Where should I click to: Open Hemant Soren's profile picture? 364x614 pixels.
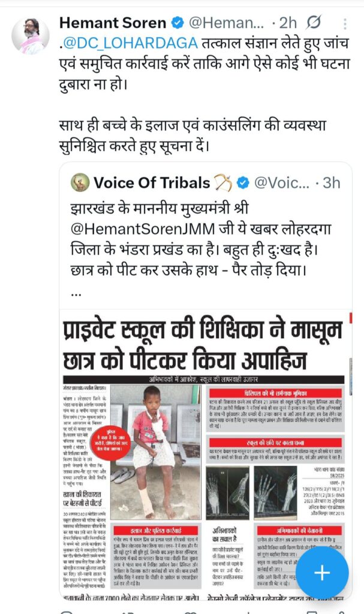tap(30, 35)
